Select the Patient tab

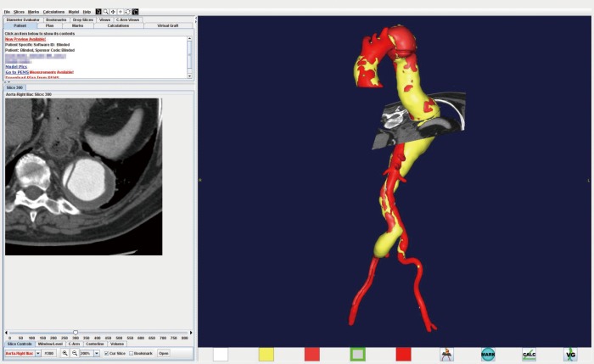coord(20,25)
